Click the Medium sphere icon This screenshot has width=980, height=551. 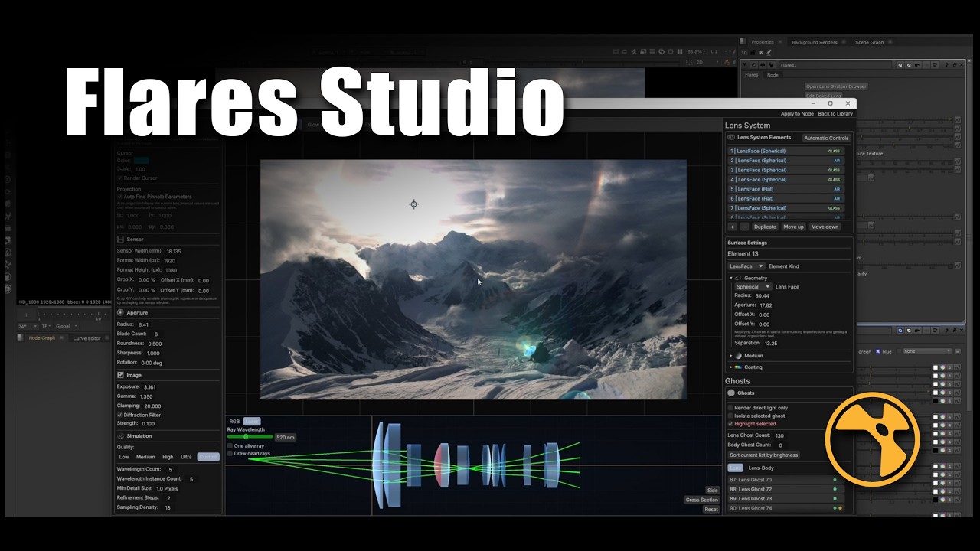738,356
